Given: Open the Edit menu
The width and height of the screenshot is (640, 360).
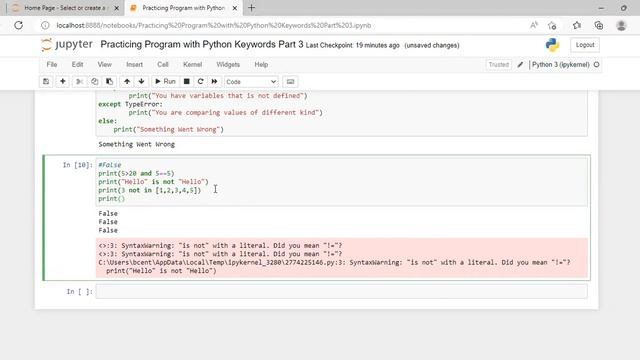Looking at the screenshot, I should click(77, 64).
